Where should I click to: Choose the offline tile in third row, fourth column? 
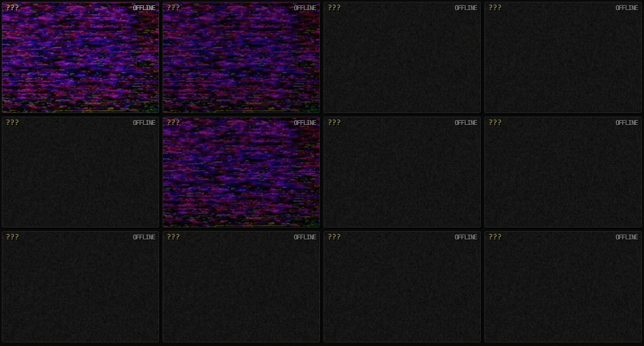(563, 287)
